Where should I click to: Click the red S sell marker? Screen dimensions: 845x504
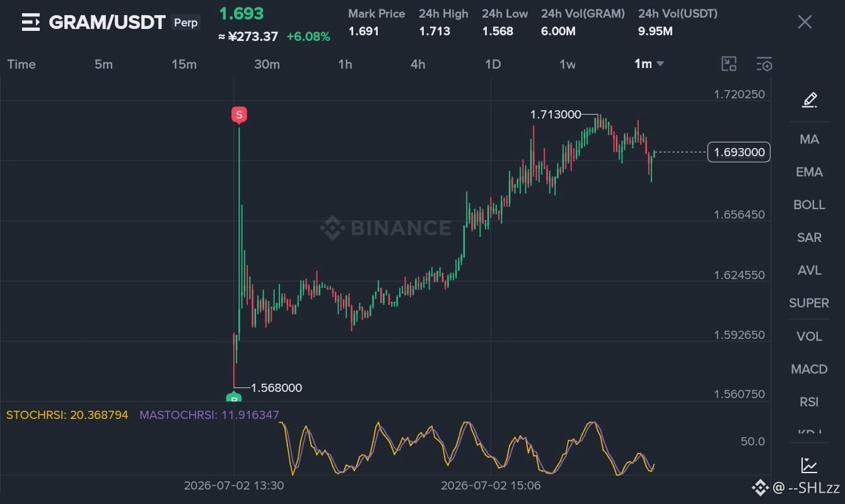coord(239,115)
